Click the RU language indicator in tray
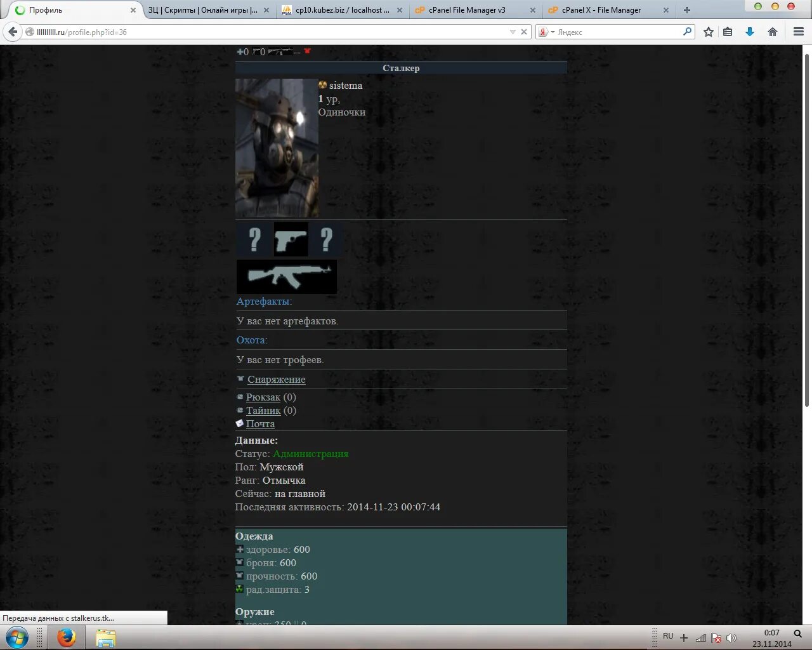Image resolution: width=812 pixels, height=650 pixels. [x=668, y=636]
